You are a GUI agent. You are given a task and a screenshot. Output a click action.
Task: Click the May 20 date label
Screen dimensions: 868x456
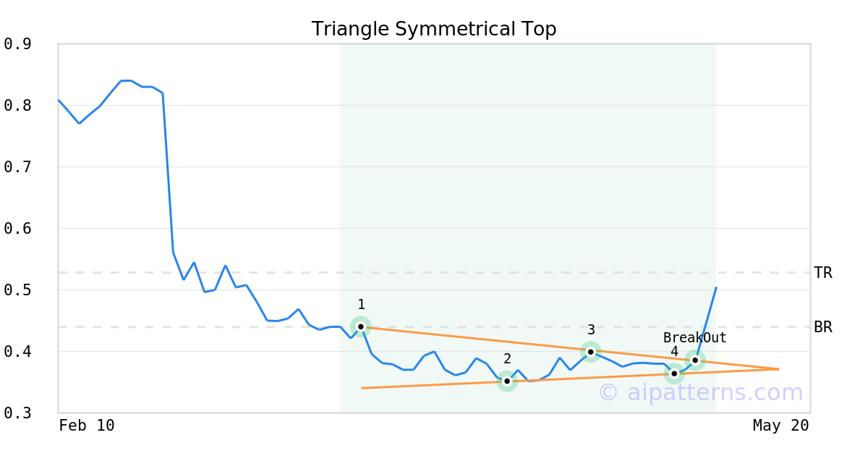[x=780, y=426]
